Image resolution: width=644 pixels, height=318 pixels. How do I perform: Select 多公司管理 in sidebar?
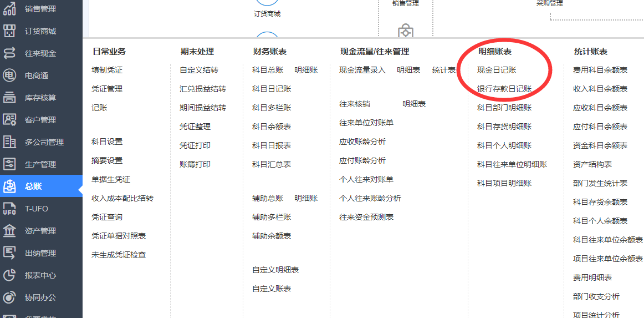point(44,142)
